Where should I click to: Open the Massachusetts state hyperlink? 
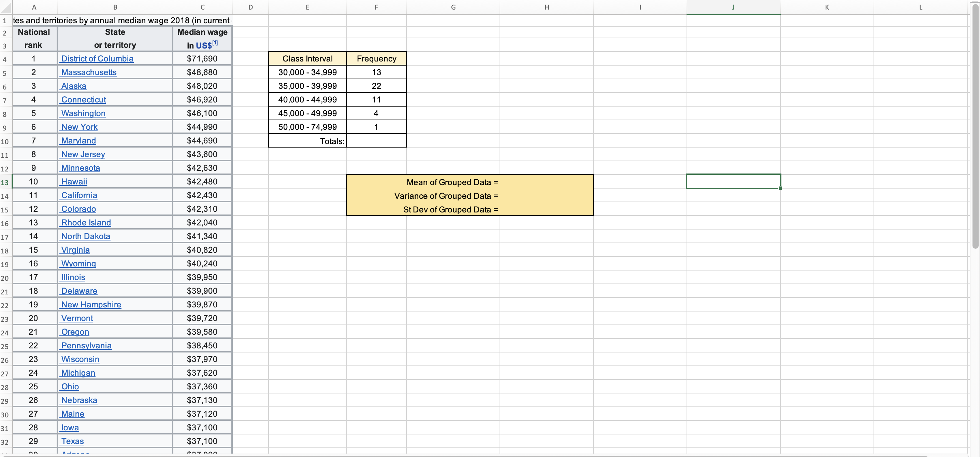tap(89, 72)
